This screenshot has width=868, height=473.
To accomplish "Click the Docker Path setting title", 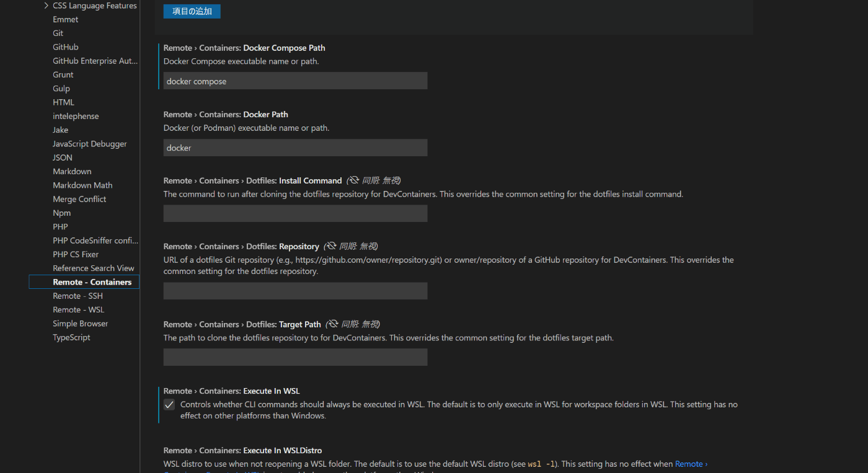I will [226, 115].
